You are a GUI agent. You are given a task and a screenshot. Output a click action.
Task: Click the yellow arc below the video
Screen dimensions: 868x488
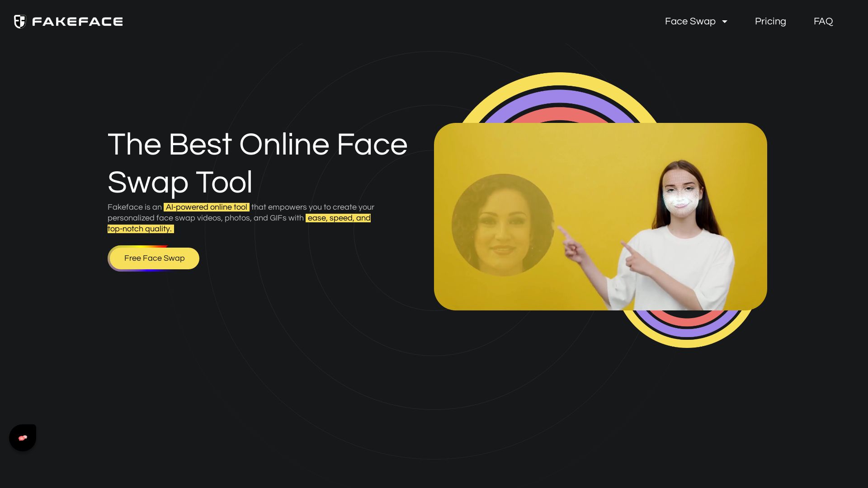click(x=687, y=343)
